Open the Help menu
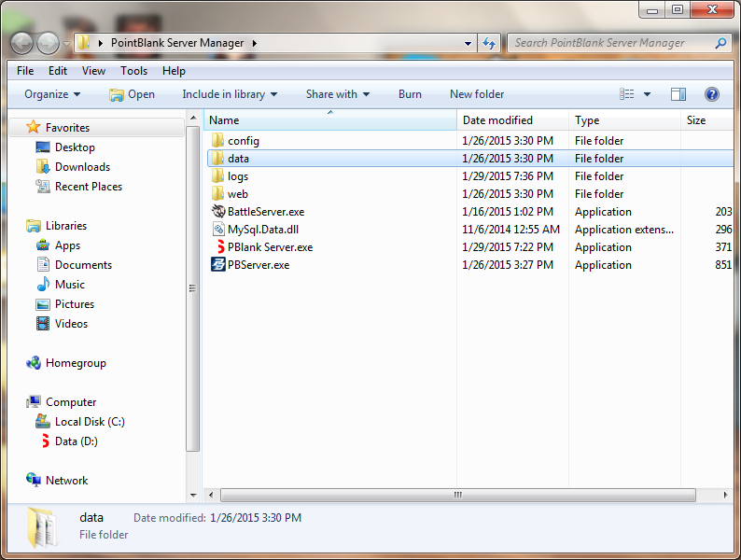 174,71
